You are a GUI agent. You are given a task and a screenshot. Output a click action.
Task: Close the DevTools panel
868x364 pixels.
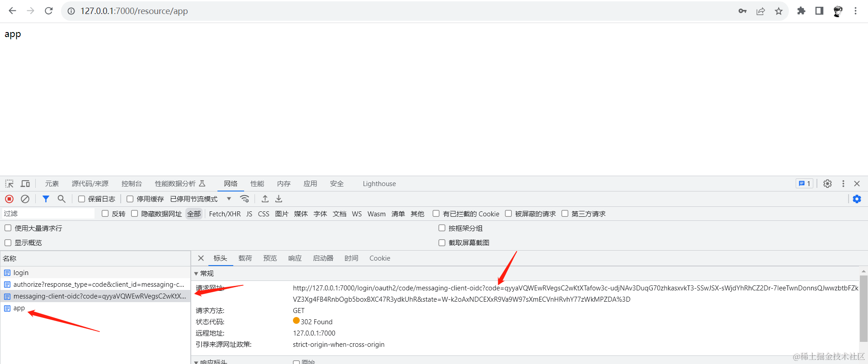click(x=857, y=183)
